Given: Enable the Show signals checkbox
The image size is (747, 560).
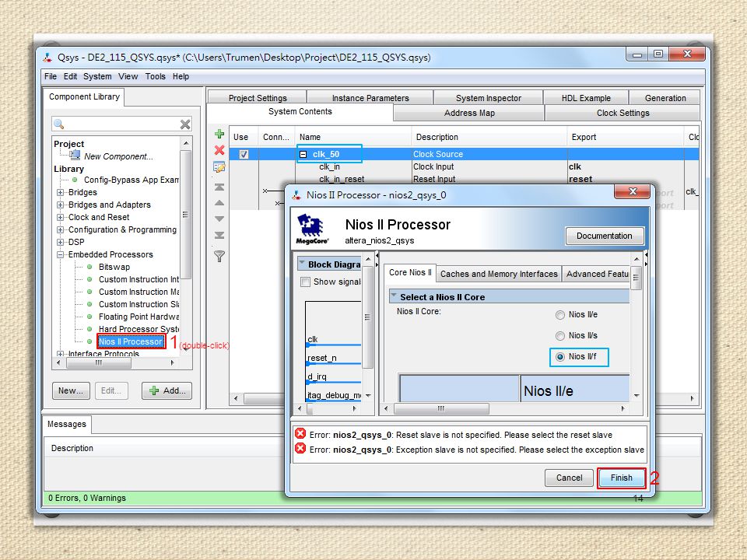Looking at the screenshot, I should pyautogui.click(x=305, y=282).
